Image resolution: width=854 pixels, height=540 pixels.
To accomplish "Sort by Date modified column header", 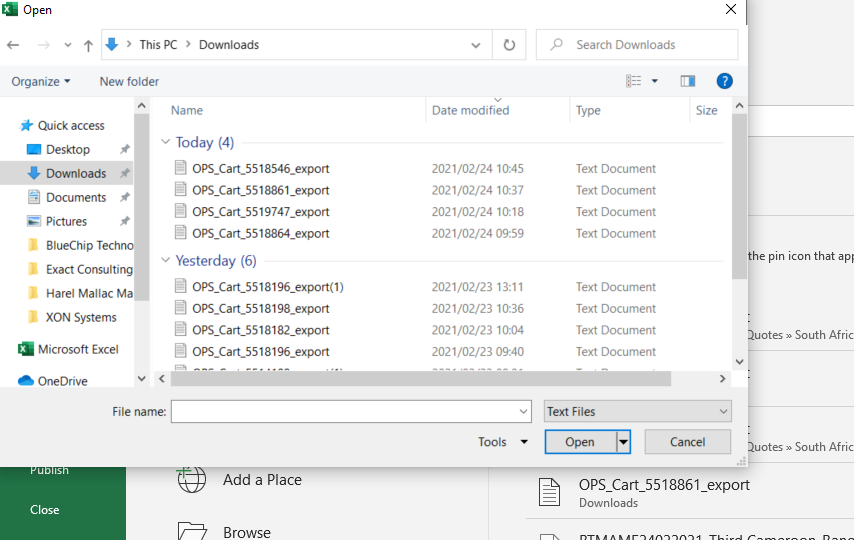I will [x=471, y=111].
